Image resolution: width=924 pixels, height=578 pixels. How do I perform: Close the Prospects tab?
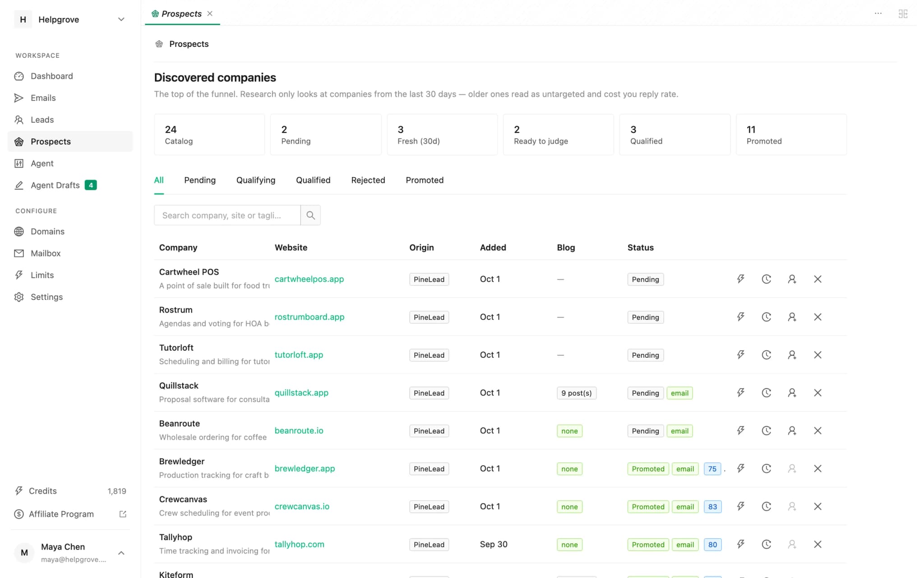tap(210, 14)
